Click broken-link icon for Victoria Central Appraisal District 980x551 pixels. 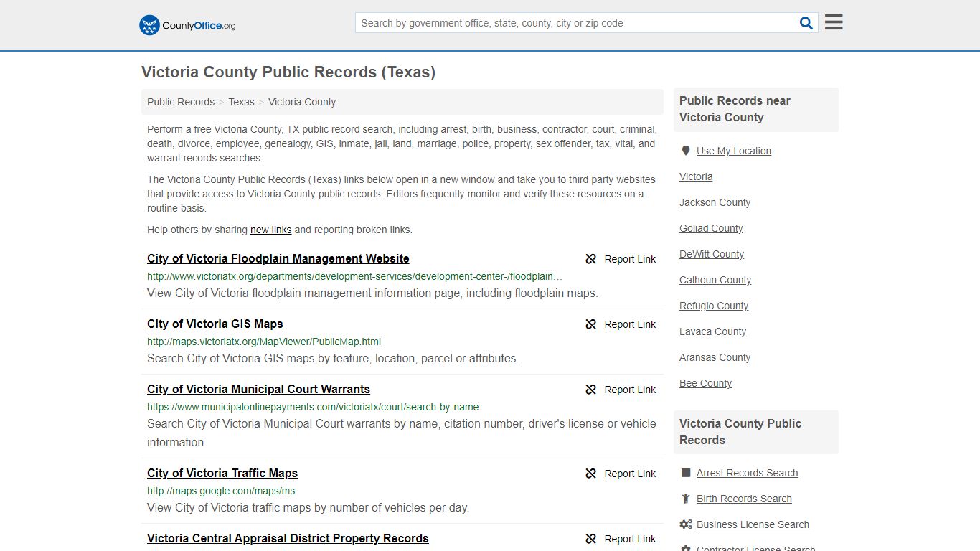click(x=591, y=539)
